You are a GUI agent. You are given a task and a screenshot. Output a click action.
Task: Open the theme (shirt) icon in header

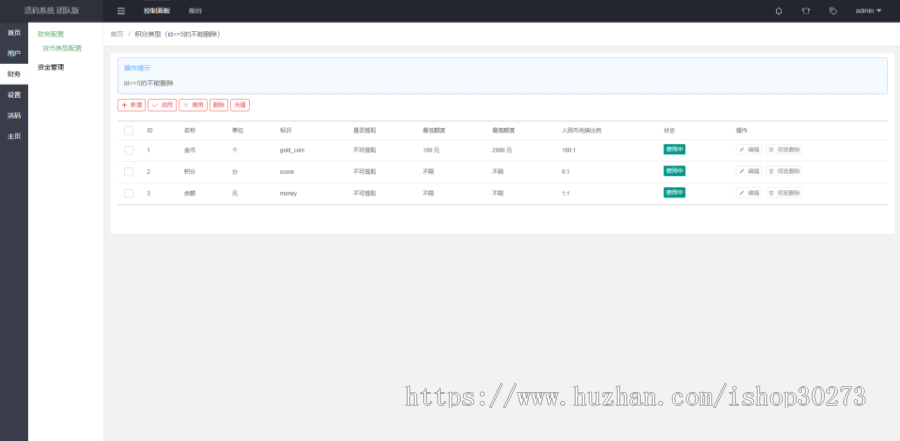(806, 11)
